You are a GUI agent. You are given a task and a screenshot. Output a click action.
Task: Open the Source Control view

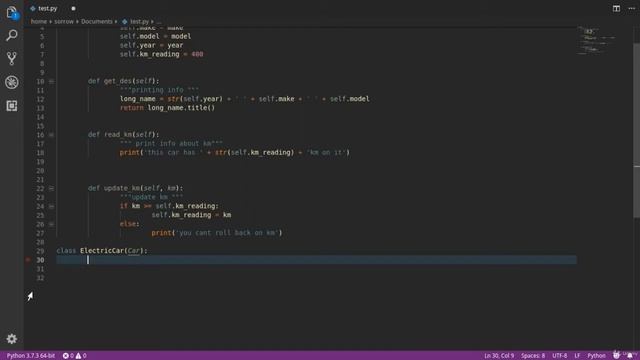(x=12, y=59)
